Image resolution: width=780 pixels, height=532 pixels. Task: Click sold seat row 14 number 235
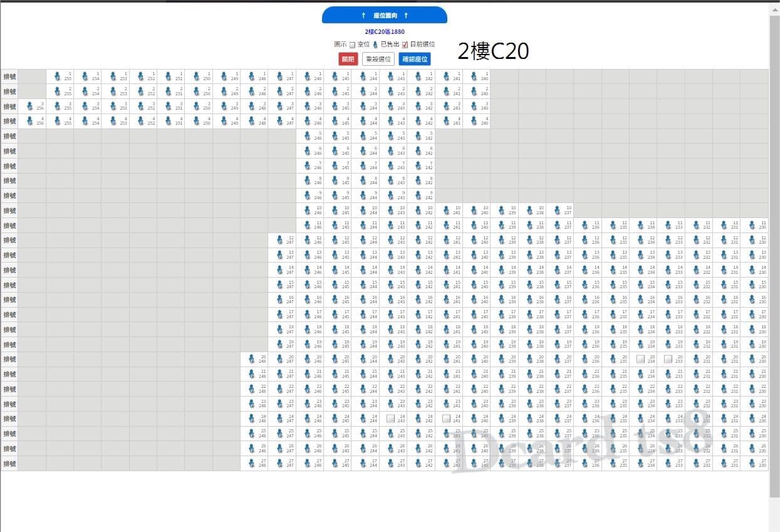tap(613, 270)
